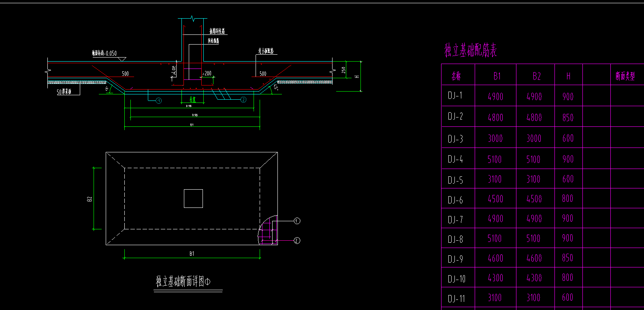
Task: Click the DJ-3 row label
Action: pyautogui.click(x=455, y=139)
